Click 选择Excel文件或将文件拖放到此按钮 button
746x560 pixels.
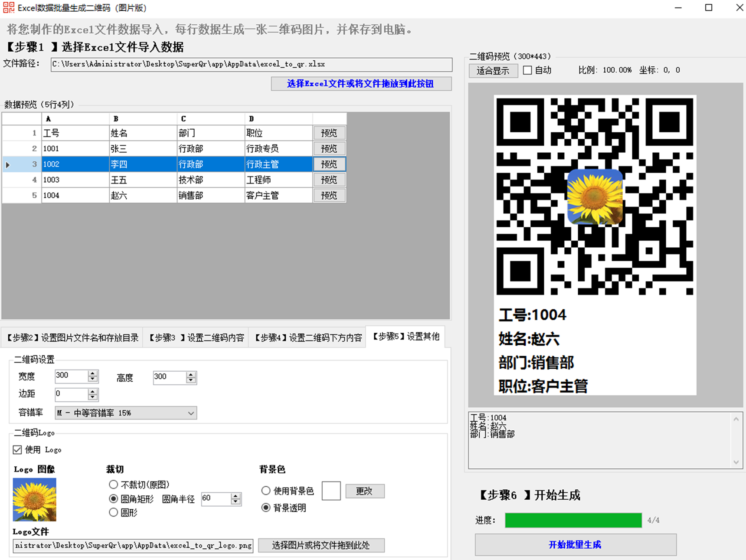click(x=361, y=84)
